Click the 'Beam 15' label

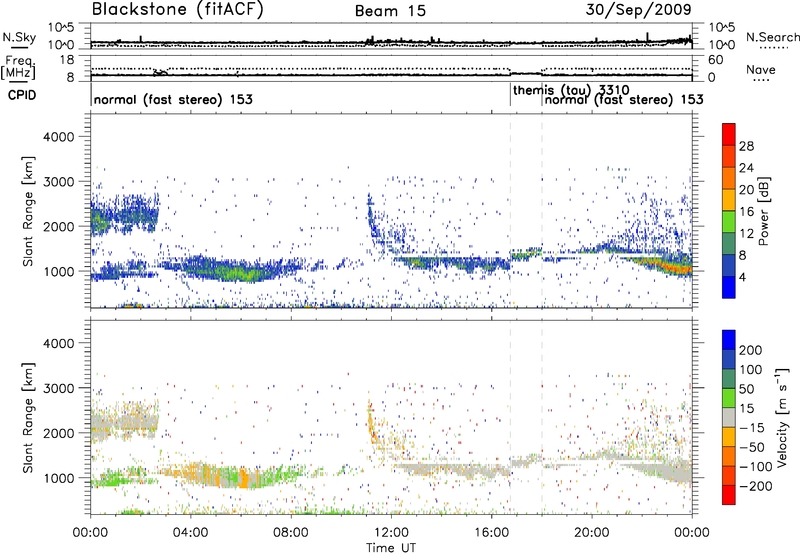tap(390, 11)
